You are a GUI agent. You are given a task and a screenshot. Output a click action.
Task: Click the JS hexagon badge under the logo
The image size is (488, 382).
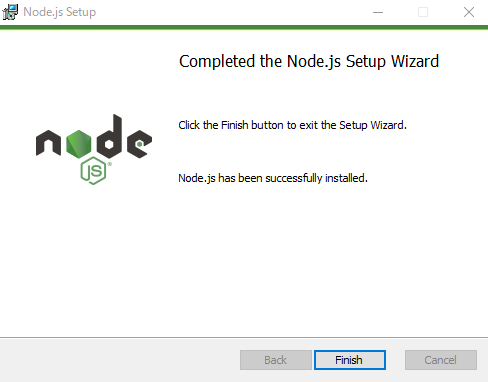[93, 171]
